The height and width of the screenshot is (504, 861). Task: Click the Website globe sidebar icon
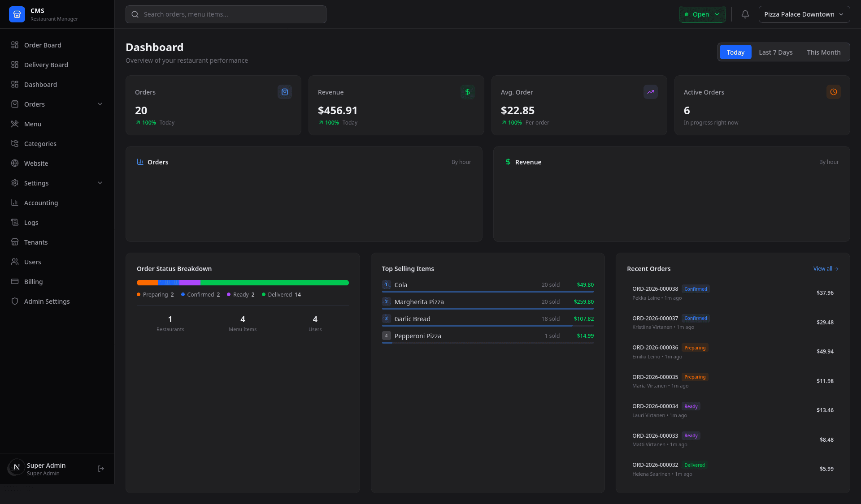click(x=15, y=163)
